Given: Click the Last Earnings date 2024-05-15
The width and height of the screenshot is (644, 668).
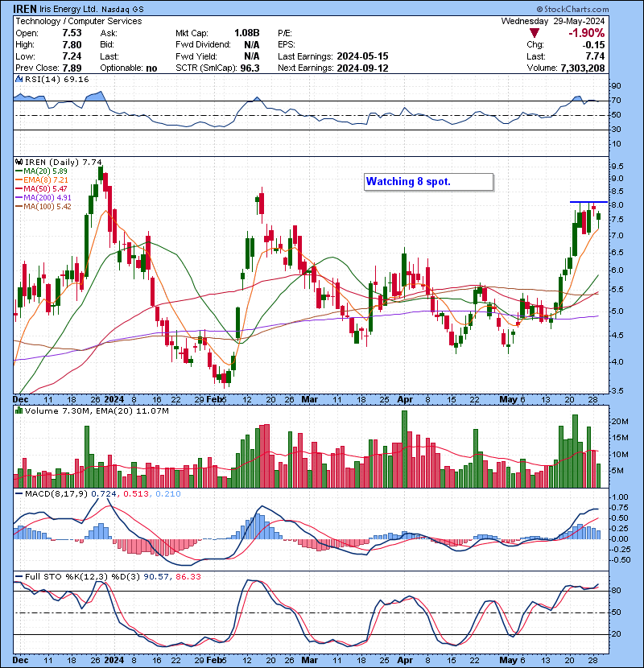Looking at the screenshot, I should [x=362, y=56].
